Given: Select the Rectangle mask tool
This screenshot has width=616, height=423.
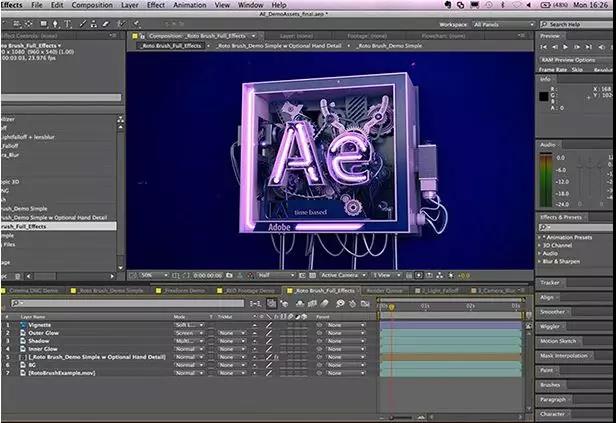Looking at the screenshot, I should (x=44, y=24).
